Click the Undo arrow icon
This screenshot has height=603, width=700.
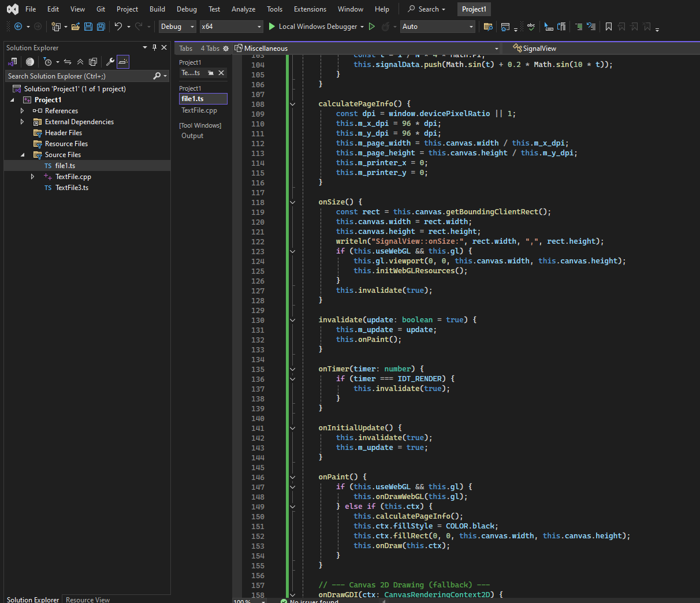[118, 27]
